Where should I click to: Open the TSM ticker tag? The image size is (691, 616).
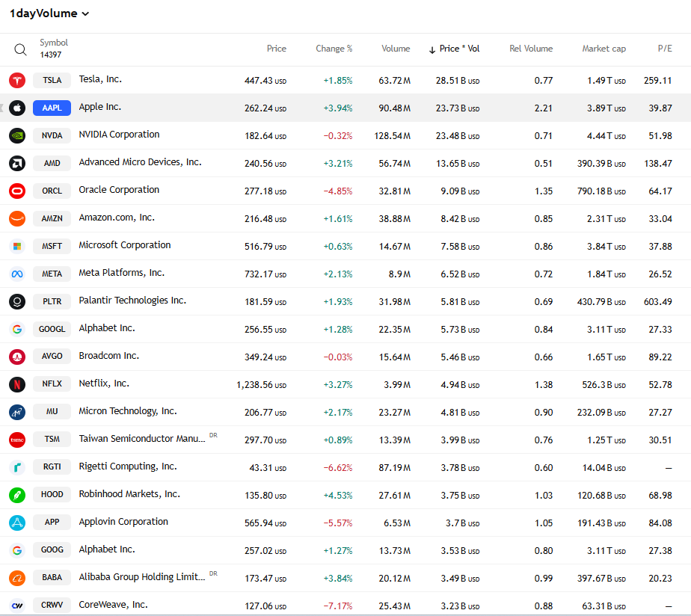[52, 440]
